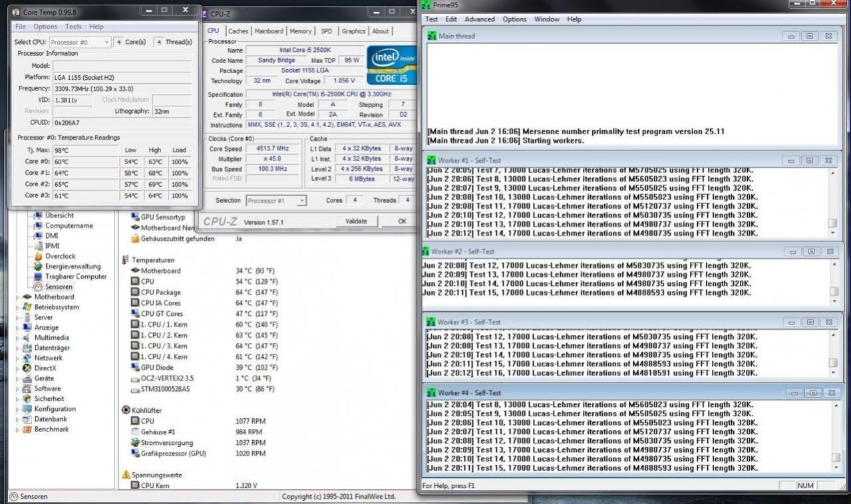Click the OCZ-VERTEX2 3.5 drive icon
This screenshot has width=851, height=504.
135,378
